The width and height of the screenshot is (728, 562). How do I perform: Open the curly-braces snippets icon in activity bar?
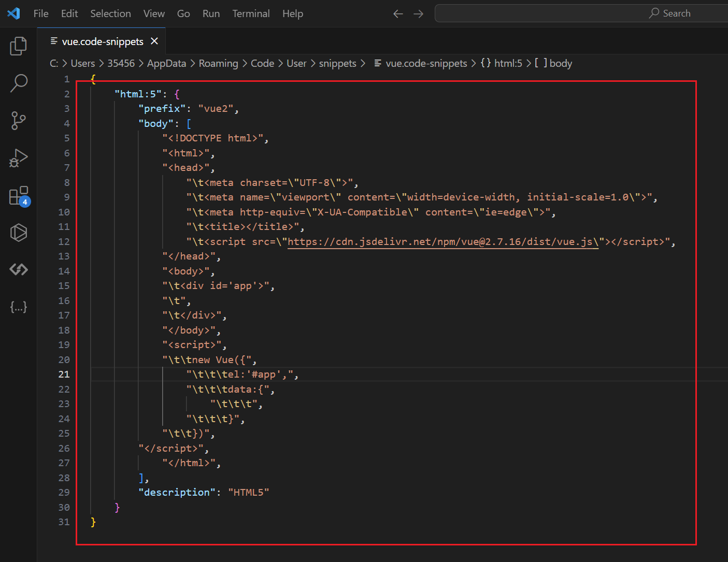coord(19,307)
